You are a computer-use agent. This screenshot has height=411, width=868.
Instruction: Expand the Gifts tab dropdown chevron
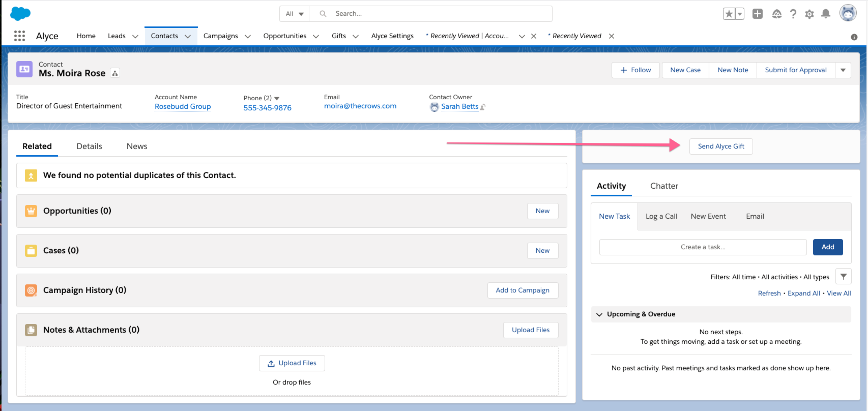coord(356,36)
